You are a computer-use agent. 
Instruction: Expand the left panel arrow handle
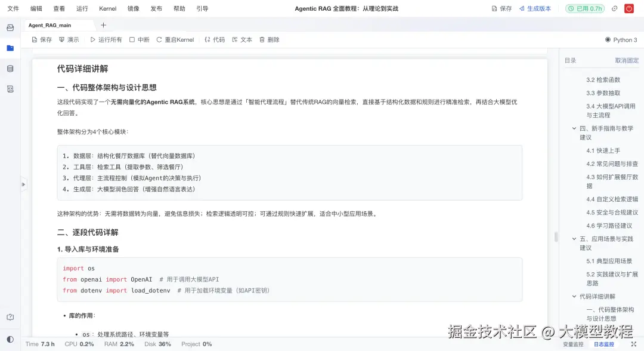pos(23,184)
